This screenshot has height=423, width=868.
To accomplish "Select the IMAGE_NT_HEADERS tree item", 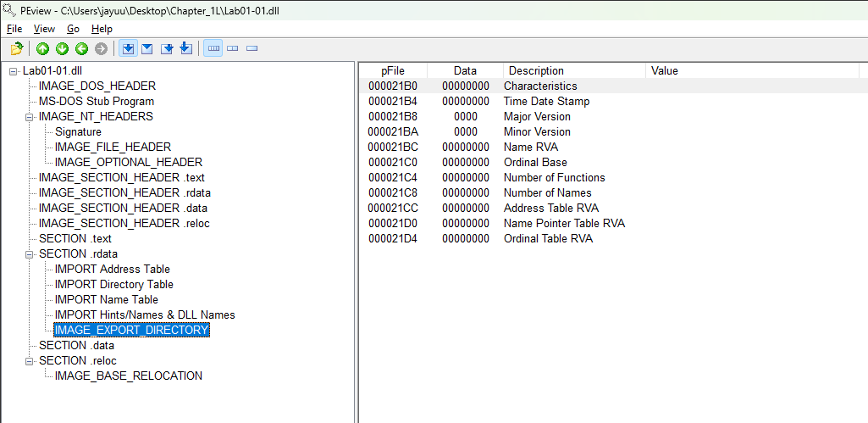I will click(96, 116).
